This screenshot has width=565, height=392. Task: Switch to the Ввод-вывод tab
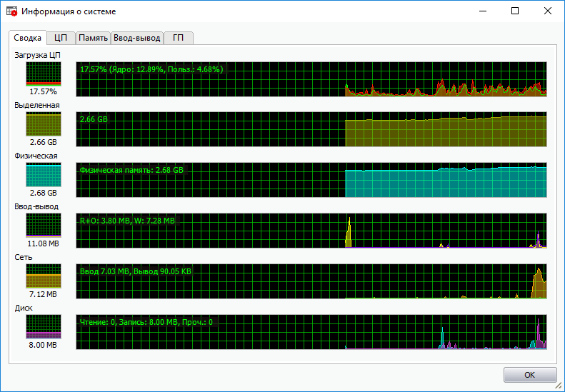(x=137, y=38)
